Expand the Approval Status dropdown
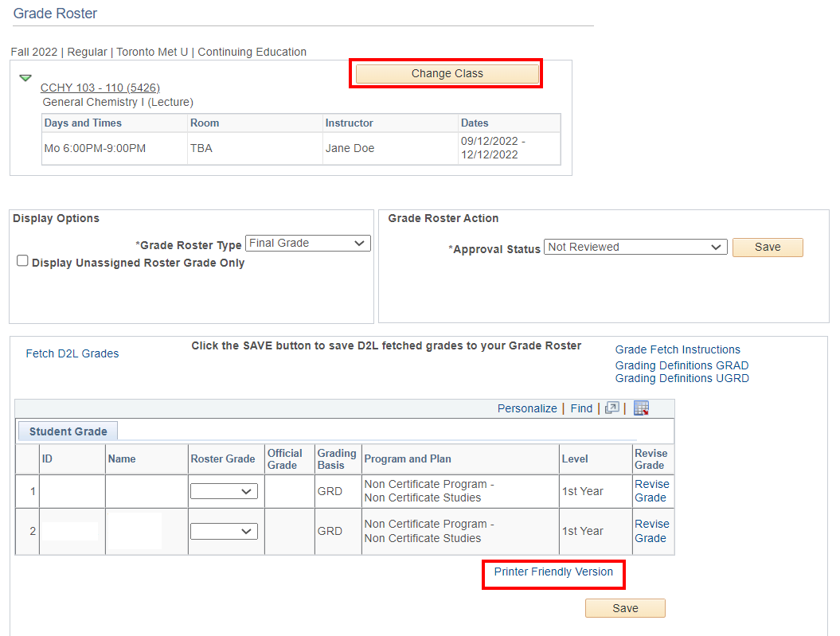Image resolution: width=840 pixels, height=636 pixels. [635, 248]
